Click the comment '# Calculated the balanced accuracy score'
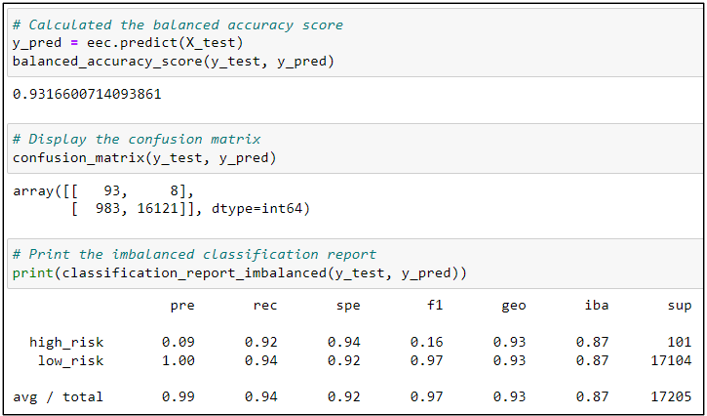 (178, 25)
